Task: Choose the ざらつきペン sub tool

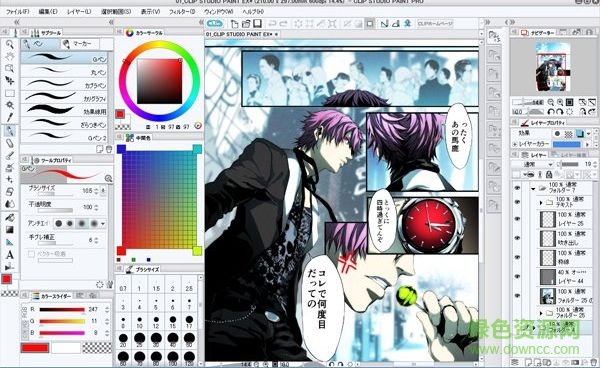Action: pos(63,124)
